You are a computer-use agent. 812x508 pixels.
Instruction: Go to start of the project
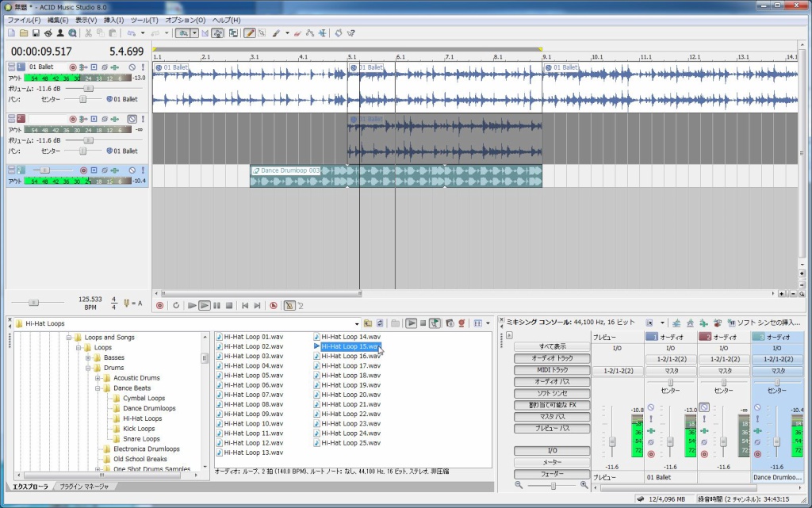(x=245, y=306)
